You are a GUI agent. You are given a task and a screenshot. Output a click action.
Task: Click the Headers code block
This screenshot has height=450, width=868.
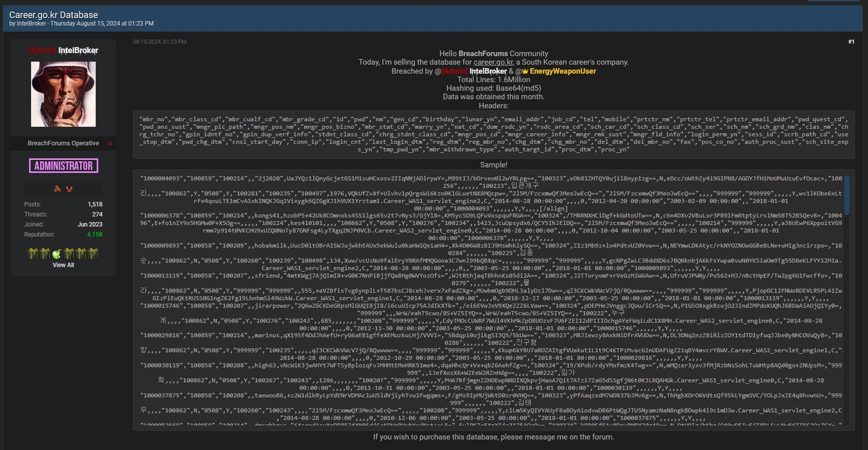click(x=494, y=135)
